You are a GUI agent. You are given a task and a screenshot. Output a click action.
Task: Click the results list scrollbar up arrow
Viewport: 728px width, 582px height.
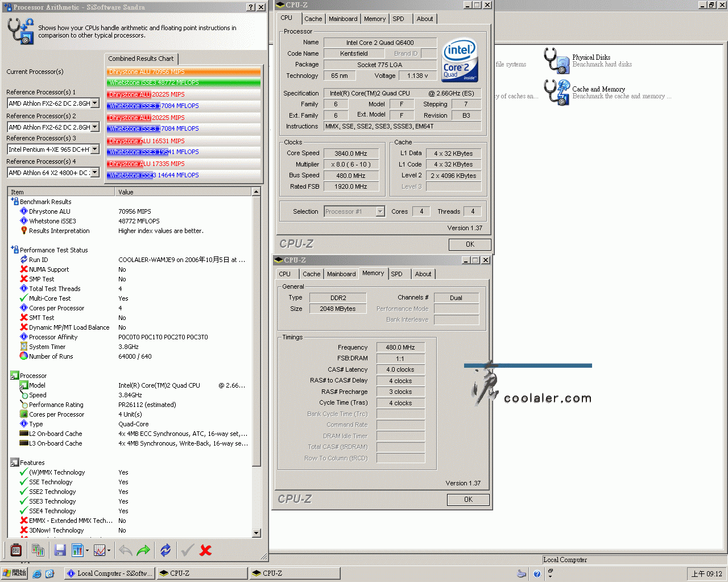click(x=256, y=192)
